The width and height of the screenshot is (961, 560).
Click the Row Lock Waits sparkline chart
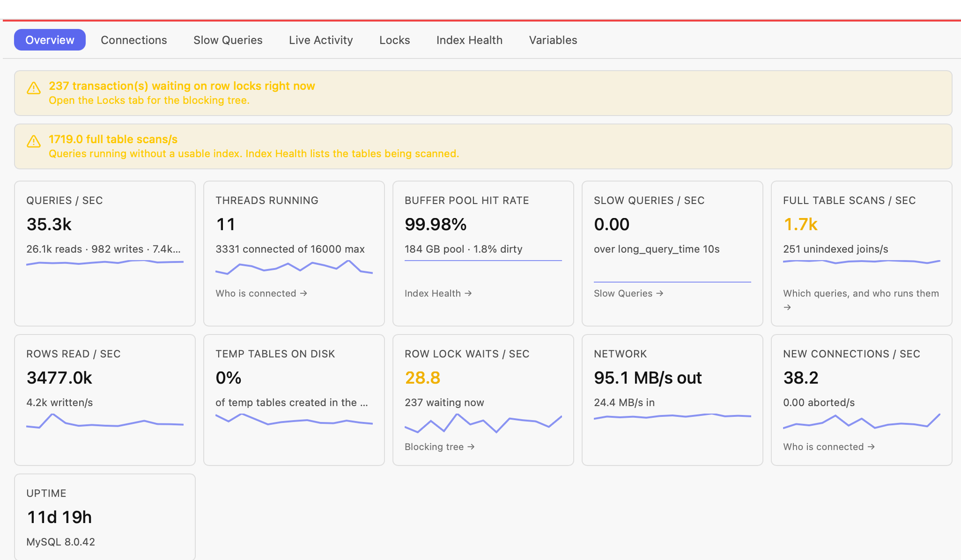pos(483,423)
